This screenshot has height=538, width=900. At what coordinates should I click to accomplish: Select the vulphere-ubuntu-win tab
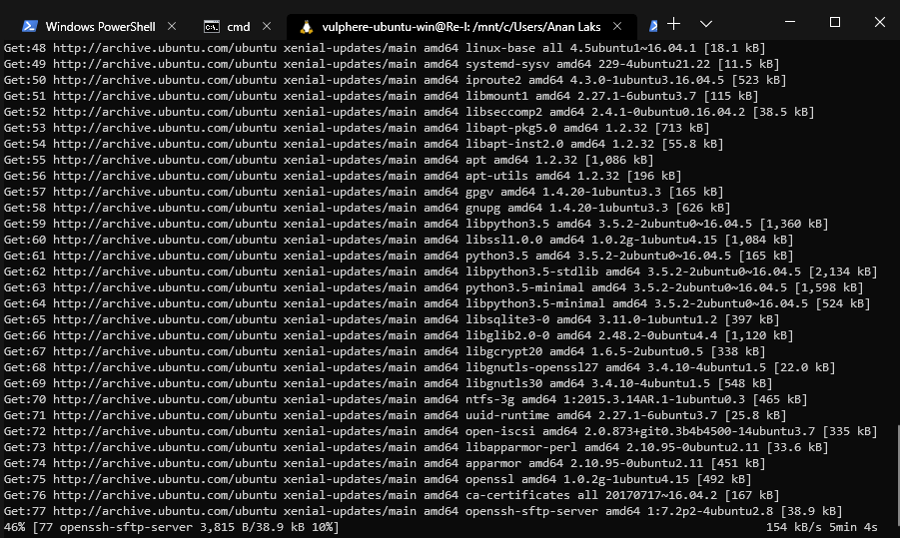pyautogui.click(x=461, y=26)
